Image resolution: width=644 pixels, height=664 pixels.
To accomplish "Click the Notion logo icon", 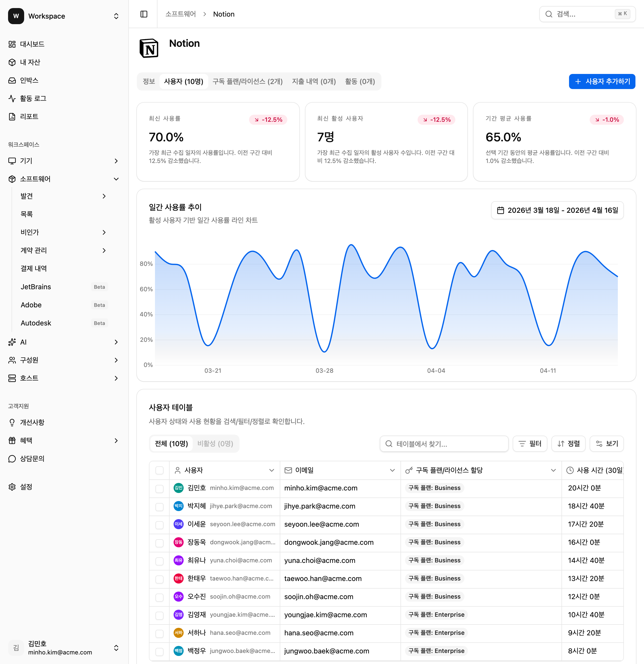I will point(149,49).
